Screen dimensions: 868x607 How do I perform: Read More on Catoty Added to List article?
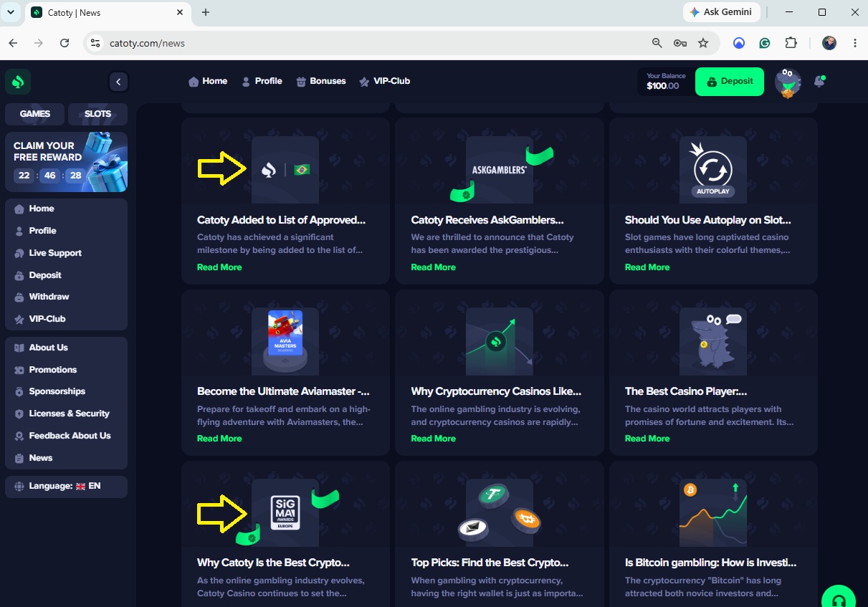[x=219, y=267]
